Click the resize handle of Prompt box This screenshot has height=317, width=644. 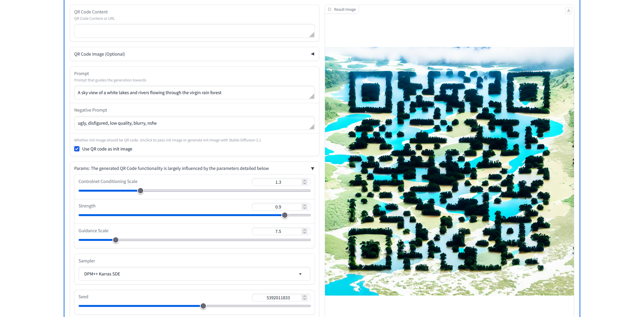[x=312, y=97]
